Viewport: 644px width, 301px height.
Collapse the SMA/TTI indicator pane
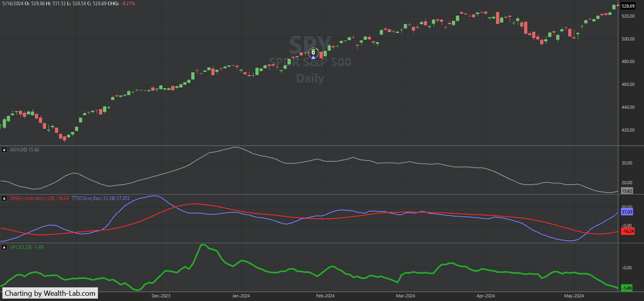coord(4,198)
